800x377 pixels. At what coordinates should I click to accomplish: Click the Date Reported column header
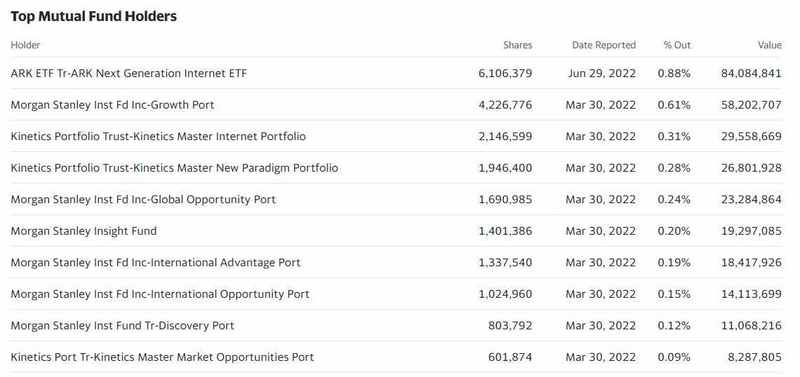tap(604, 45)
